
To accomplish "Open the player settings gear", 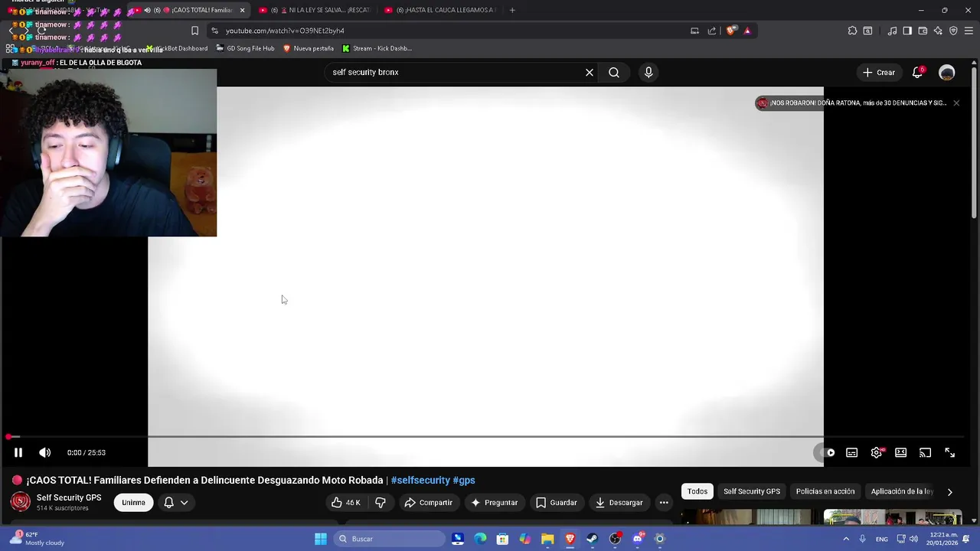I will click(877, 452).
